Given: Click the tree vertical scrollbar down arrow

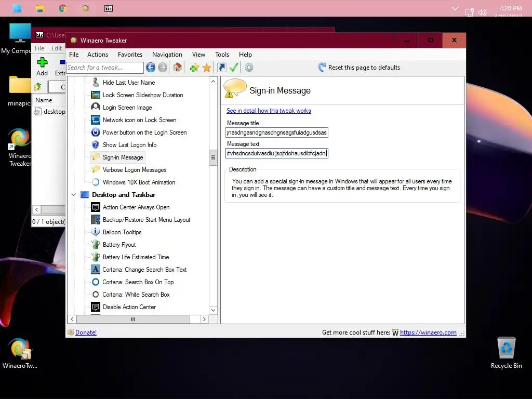Looking at the screenshot, I should pyautogui.click(x=213, y=310).
